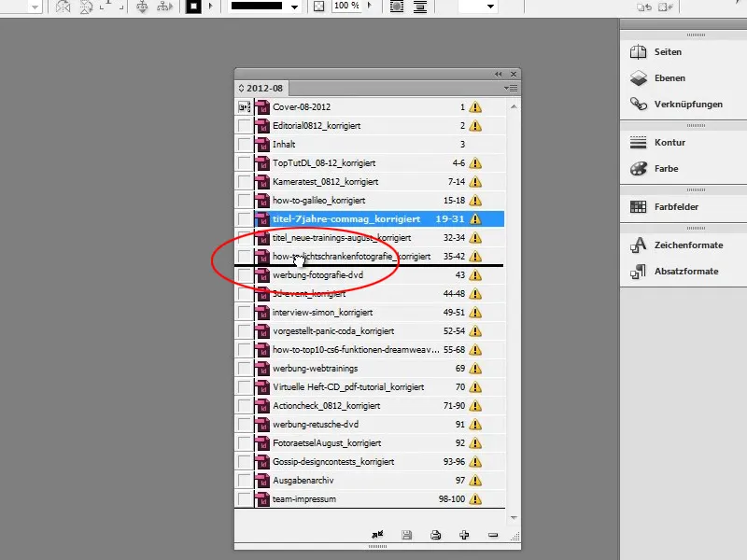
Task: Synchronize styles with the arrows icon in book panel
Action: coord(377,535)
